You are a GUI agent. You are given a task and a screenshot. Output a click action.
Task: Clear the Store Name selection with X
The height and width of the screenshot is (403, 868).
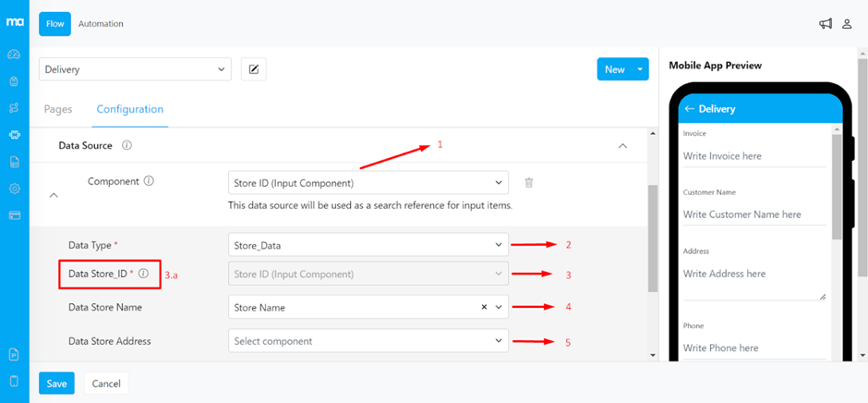coord(484,307)
